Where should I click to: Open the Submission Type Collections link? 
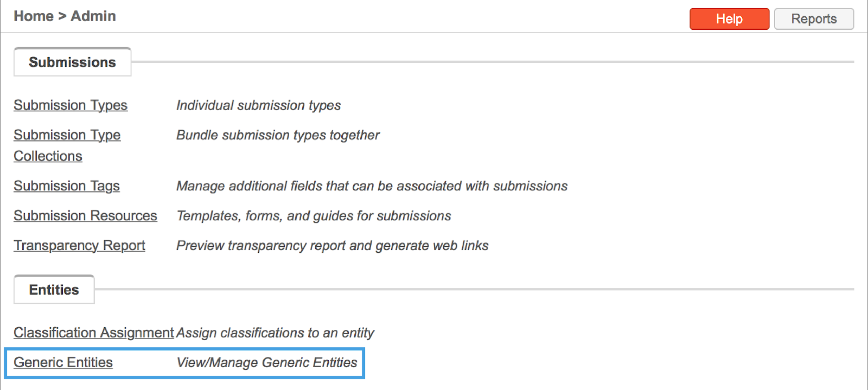pyautogui.click(x=67, y=135)
